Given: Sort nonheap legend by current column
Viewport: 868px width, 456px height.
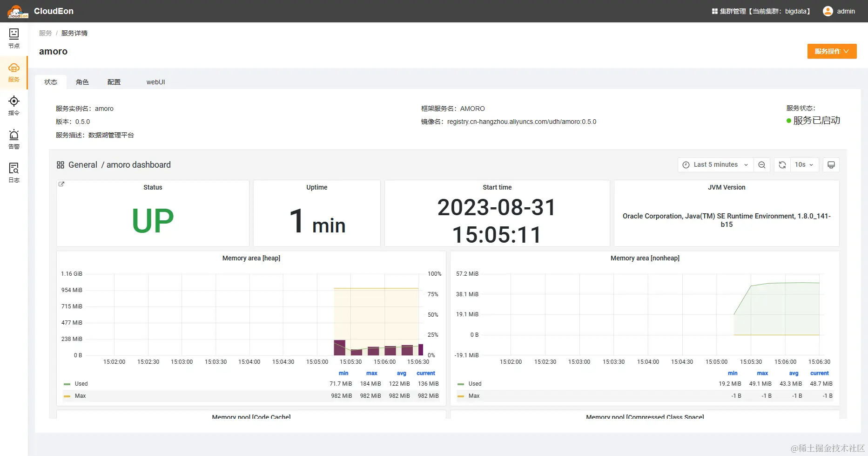Looking at the screenshot, I should pyautogui.click(x=820, y=373).
